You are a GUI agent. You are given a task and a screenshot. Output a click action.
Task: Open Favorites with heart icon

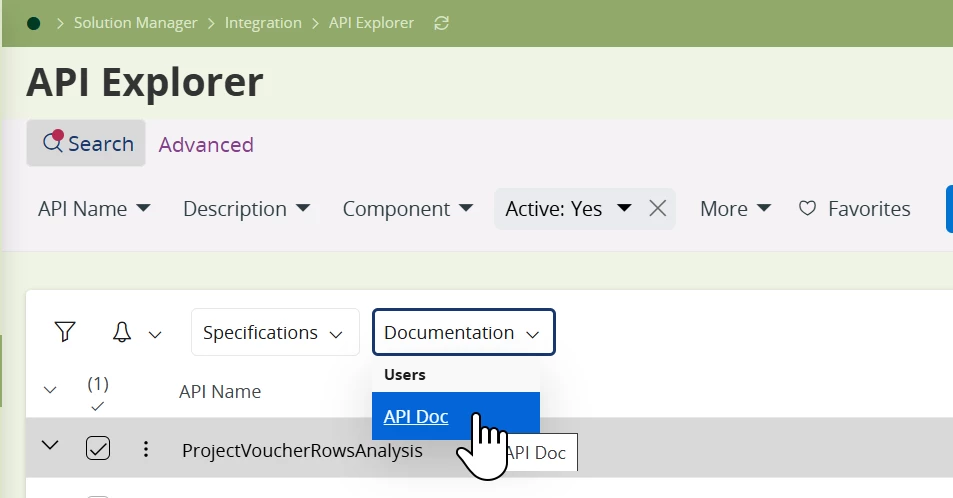click(854, 209)
